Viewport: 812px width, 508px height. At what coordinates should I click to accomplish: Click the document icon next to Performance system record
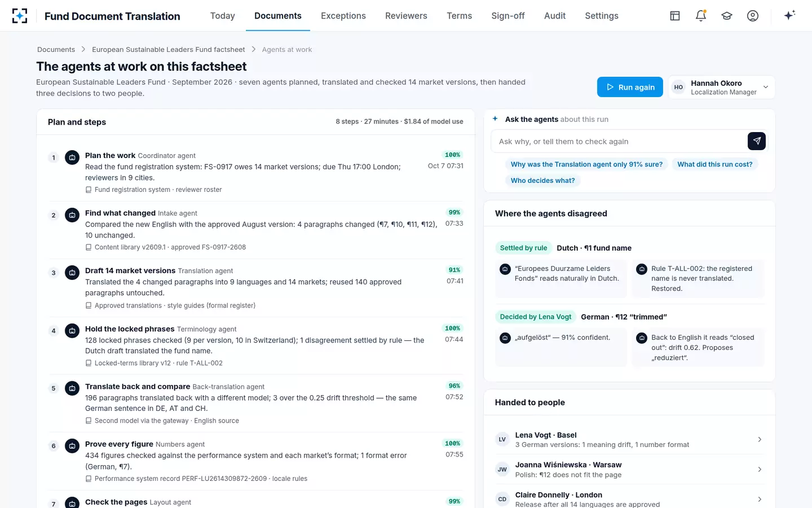pos(89,479)
